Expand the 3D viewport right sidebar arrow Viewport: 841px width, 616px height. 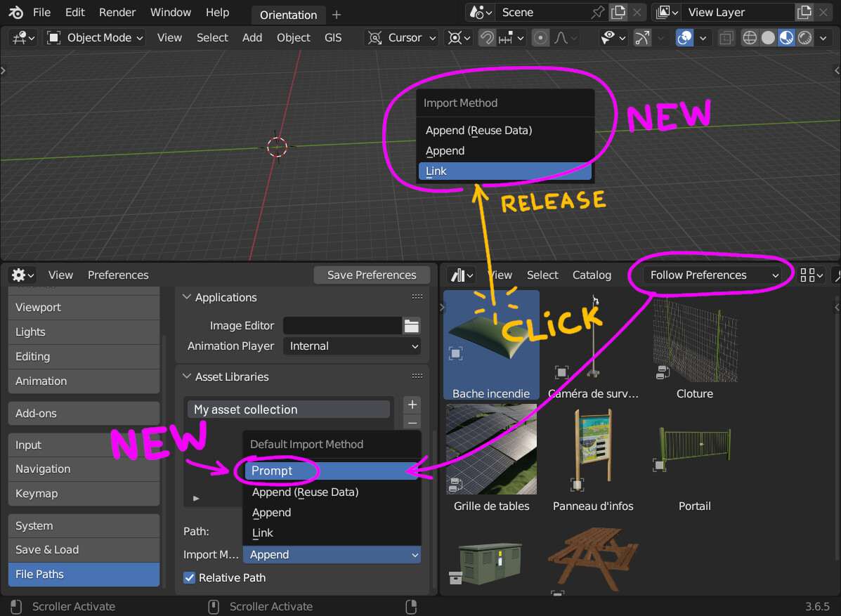(837, 70)
